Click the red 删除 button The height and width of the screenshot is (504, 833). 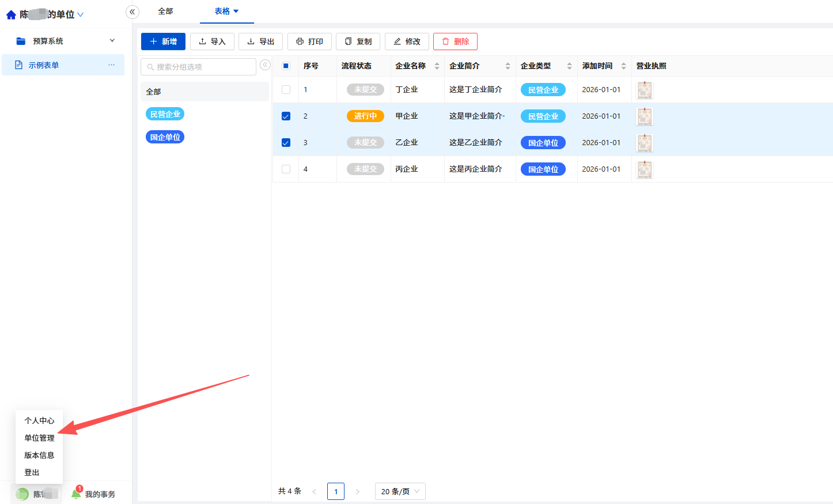(455, 41)
